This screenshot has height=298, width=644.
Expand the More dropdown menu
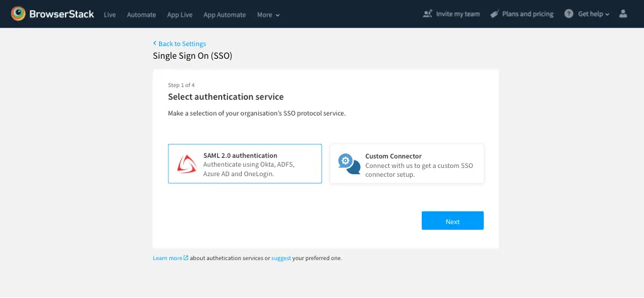point(268,15)
